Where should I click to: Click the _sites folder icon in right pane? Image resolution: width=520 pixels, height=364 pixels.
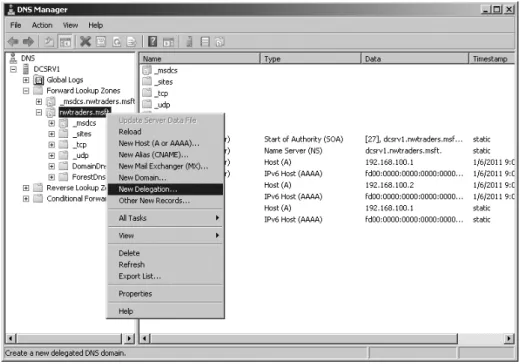tap(147, 82)
